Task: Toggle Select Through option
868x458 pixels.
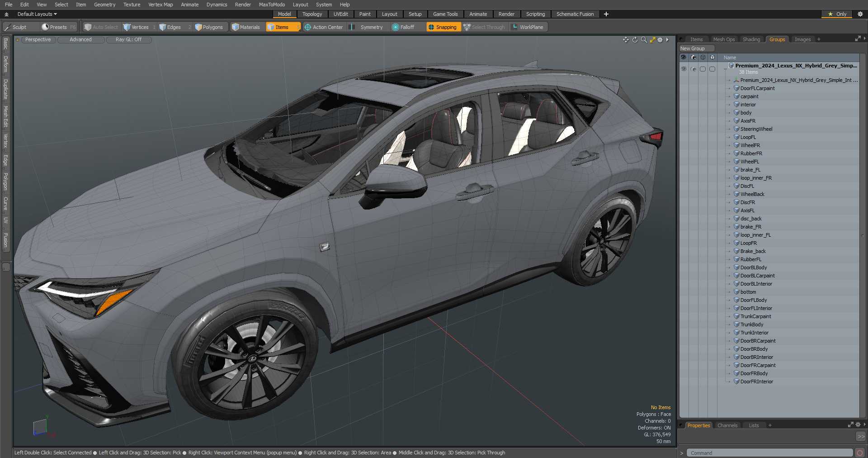Action: click(x=484, y=27)
